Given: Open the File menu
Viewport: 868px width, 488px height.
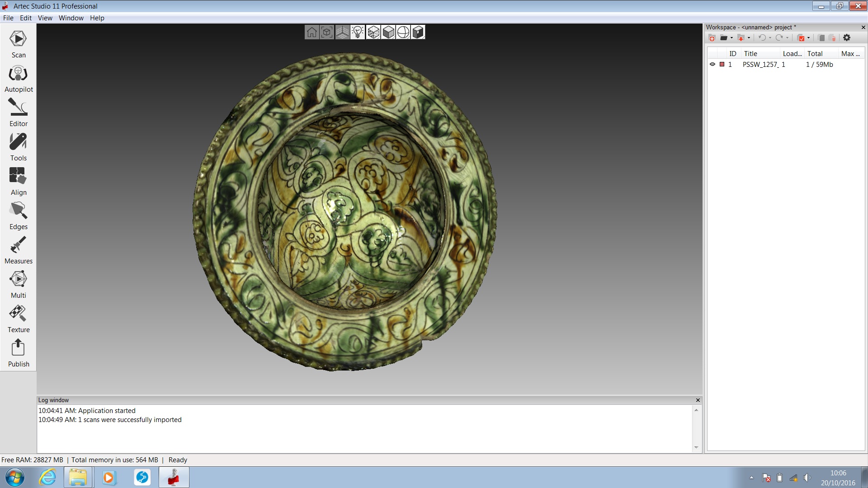Looking at the screenshot, I should click(x=8, y=18).
